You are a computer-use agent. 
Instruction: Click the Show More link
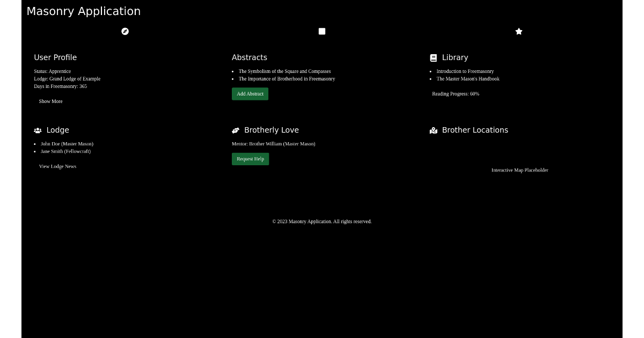[50, 101]
